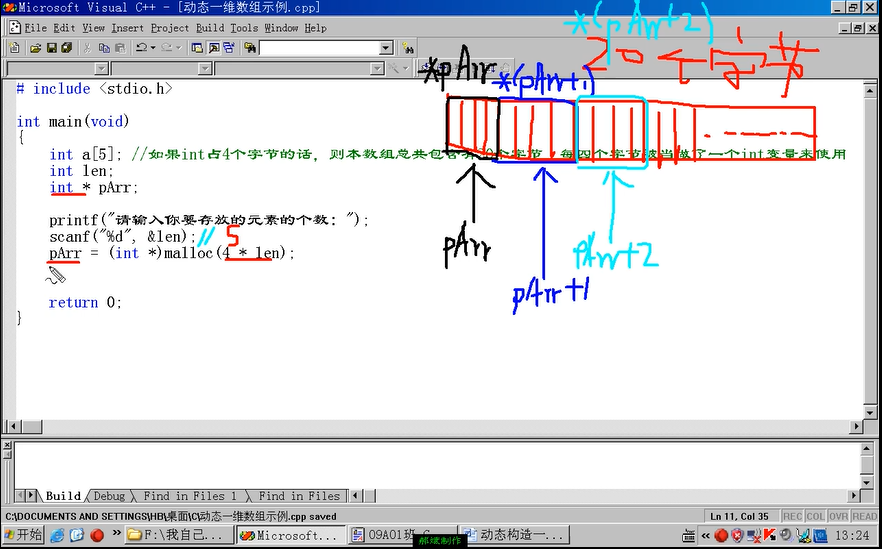This screenshot has width=882, height=549.
Task: Open the Build menu
Action: 210,28
